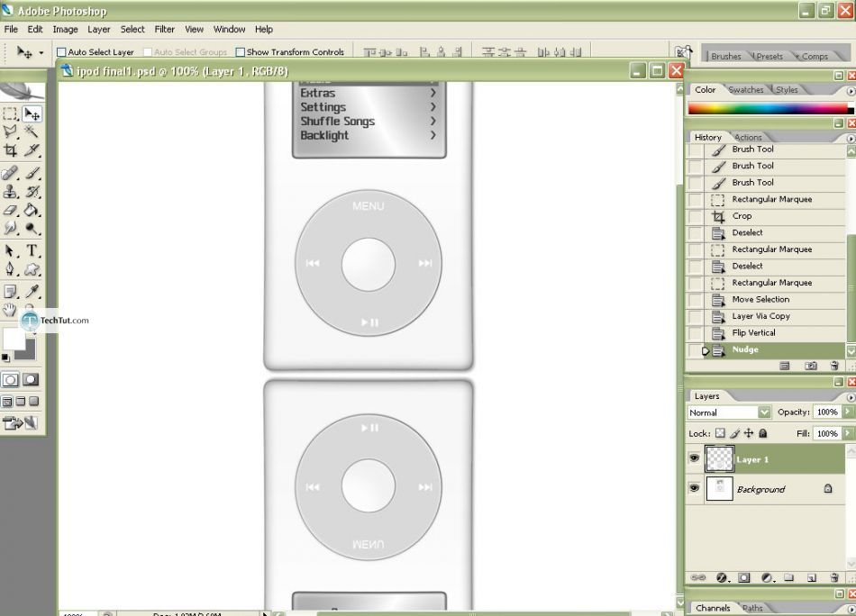Click the Hand tool

click(x=10, y=310)
